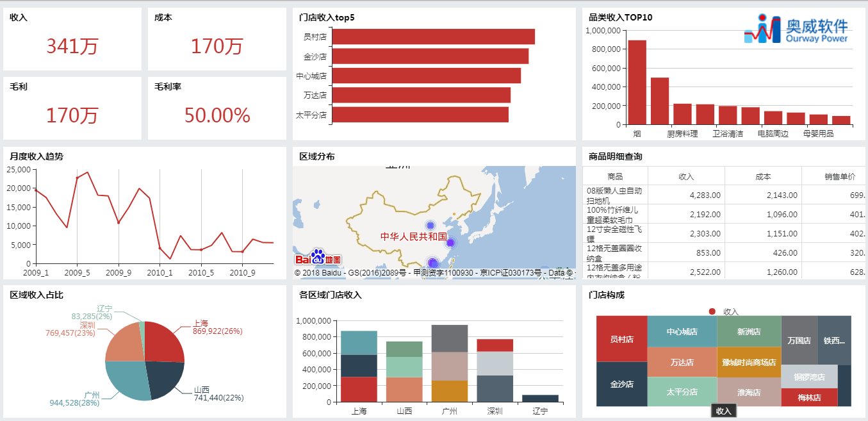868x421 pixels.
Task: Select the 新洲店 treemap tile
Action: [x=749, y=331]
